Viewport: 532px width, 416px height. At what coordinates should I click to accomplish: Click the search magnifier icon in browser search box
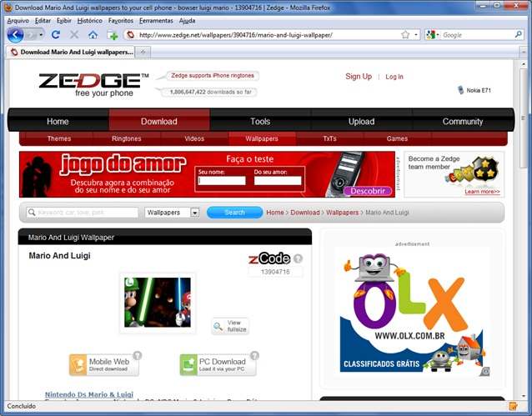click(x=518, y=35)
